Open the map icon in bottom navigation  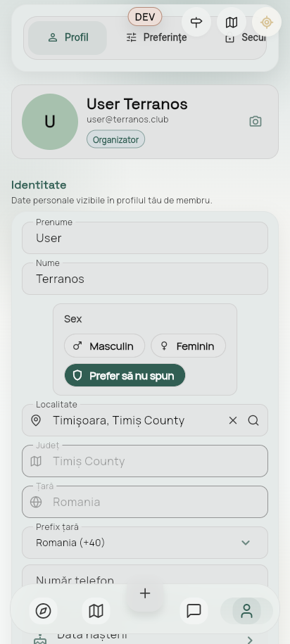pos(96,611)
